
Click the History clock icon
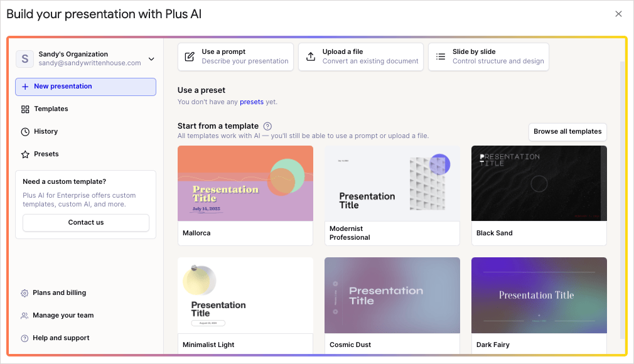tap(25, 132)
